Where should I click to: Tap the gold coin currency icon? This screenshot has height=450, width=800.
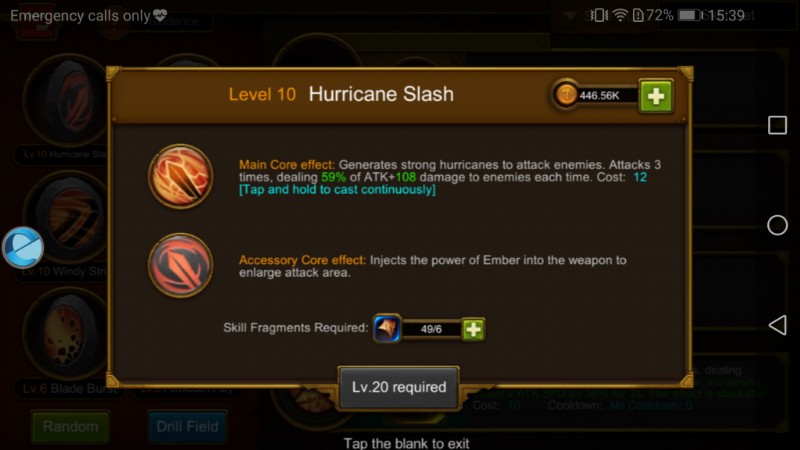(x=566, y=95)
